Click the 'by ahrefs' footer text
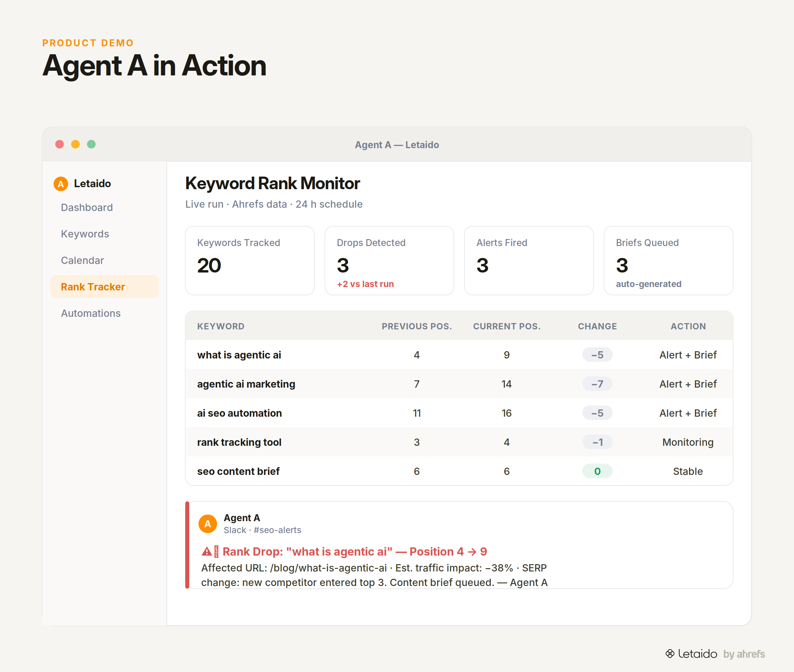 pos(744,654)
